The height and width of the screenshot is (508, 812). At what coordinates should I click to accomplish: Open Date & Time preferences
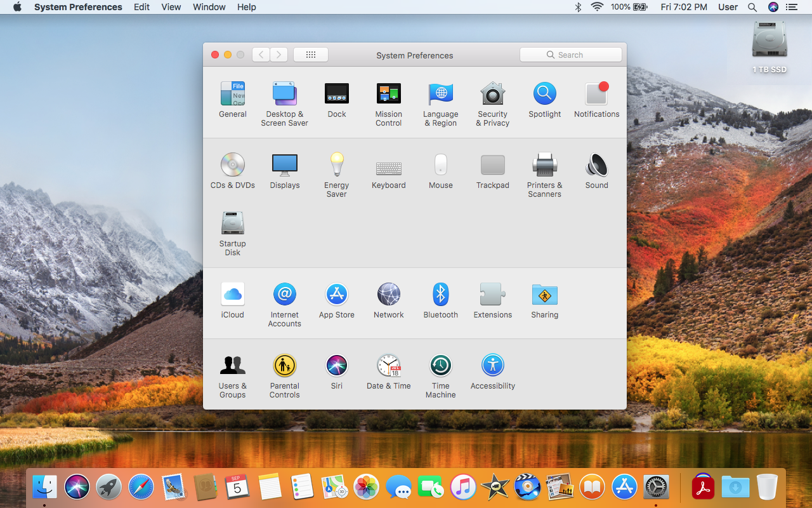pos(389,371)
